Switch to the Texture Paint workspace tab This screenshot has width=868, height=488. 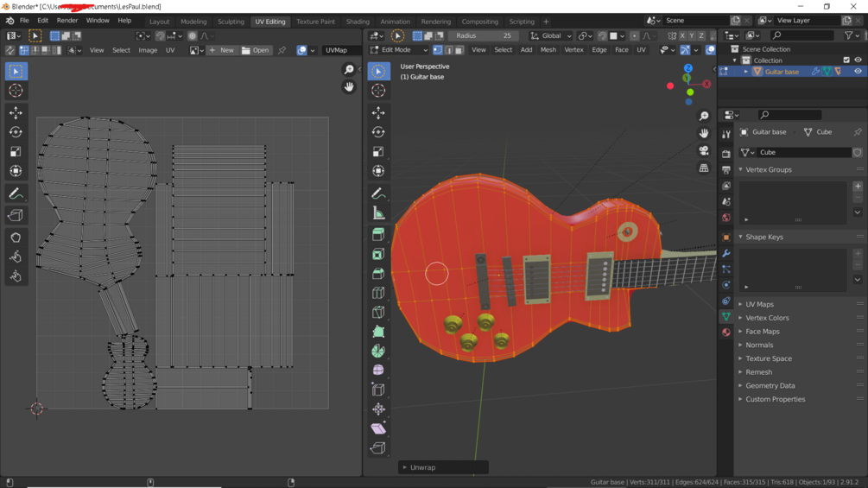315,22
